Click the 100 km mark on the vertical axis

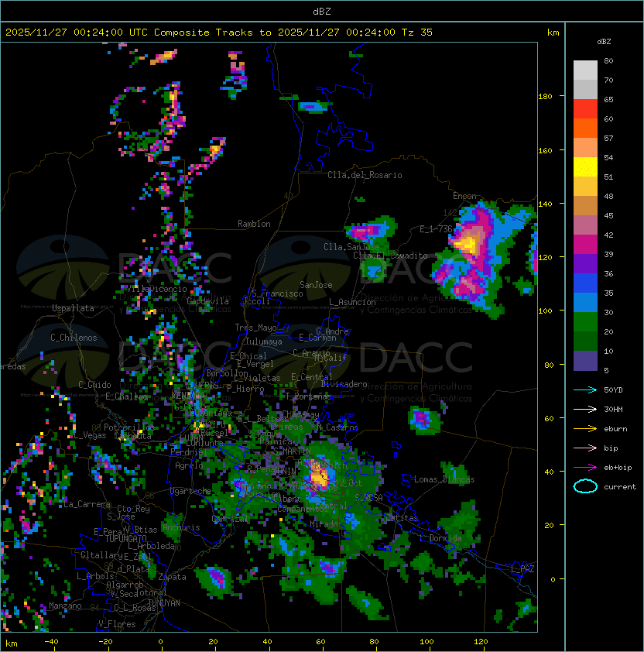click(545, 311)
